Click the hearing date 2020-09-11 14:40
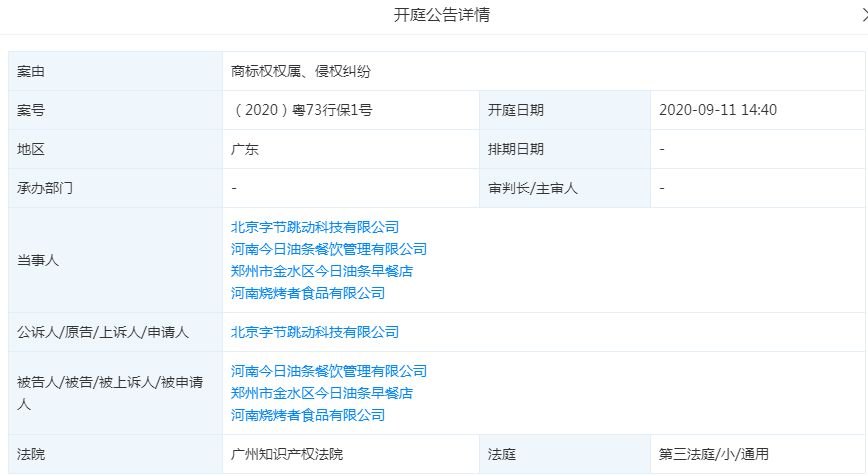This screenshot has width=868, height=476. click(x=718, y=110)
